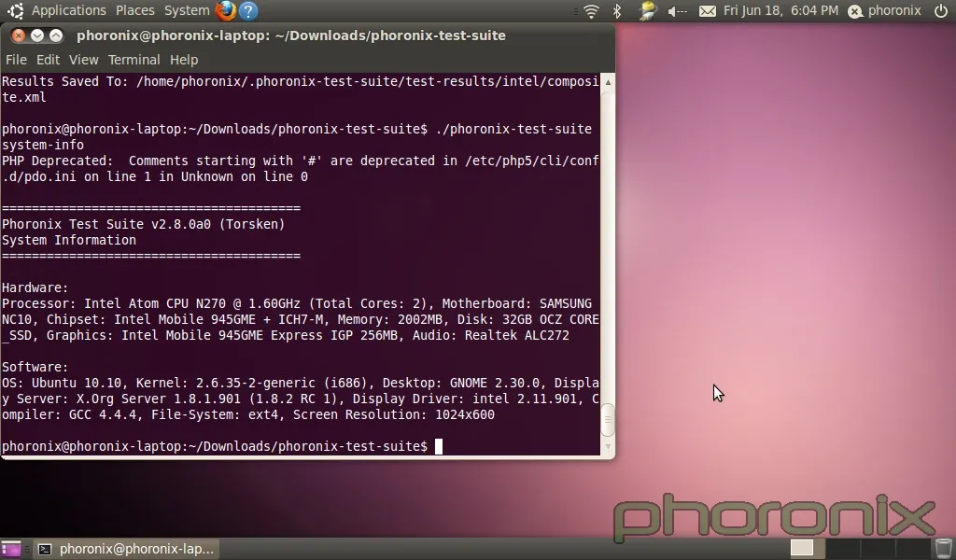Click 'OS: Ubuntu 10.10' text
The height and width of the screenshot is (560, 956).
(61, 383)
